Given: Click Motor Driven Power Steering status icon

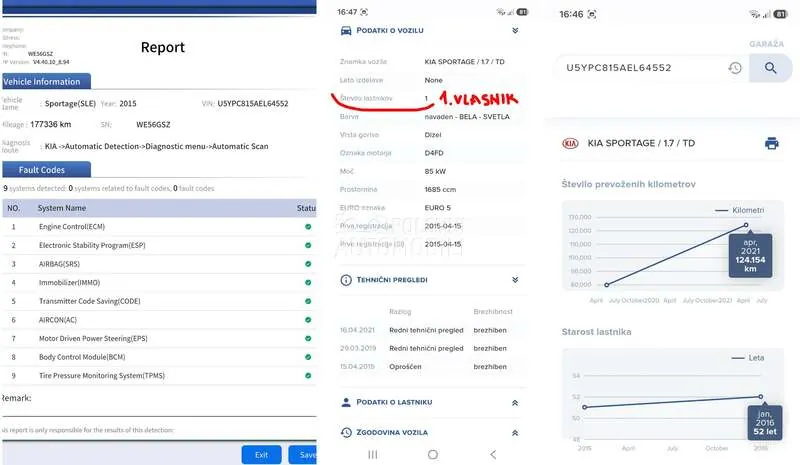Looking at the screenshot, I should pos(308,338).
